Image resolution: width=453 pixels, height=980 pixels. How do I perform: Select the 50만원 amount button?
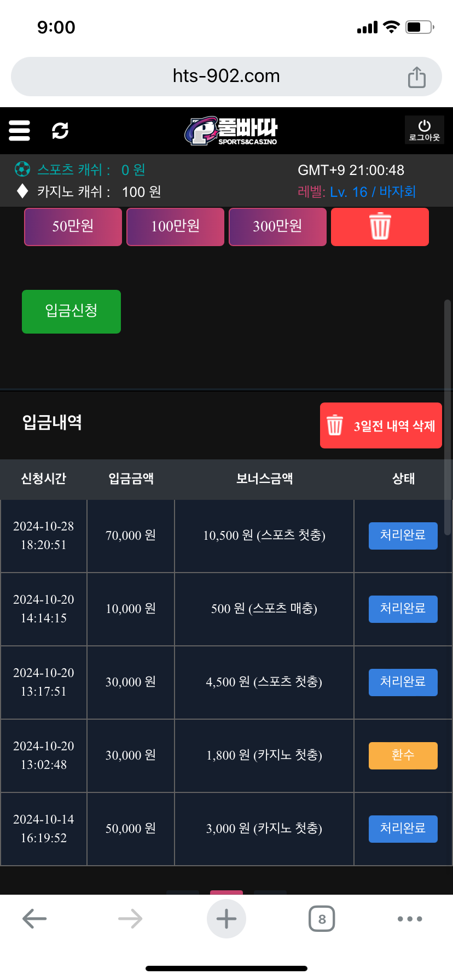point(73,226)
